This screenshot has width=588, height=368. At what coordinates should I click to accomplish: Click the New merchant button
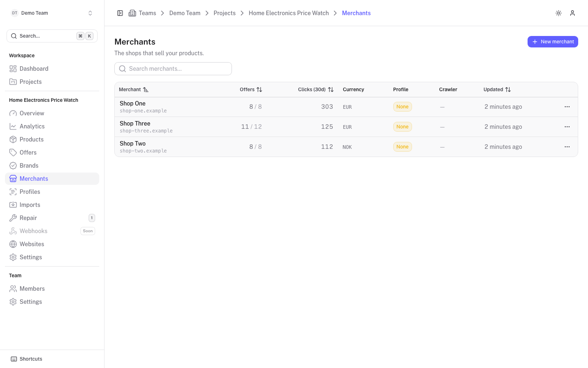[x=553, y=42]
